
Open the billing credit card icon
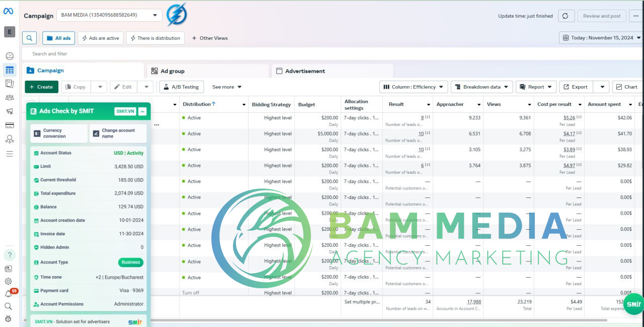(10, 125)
